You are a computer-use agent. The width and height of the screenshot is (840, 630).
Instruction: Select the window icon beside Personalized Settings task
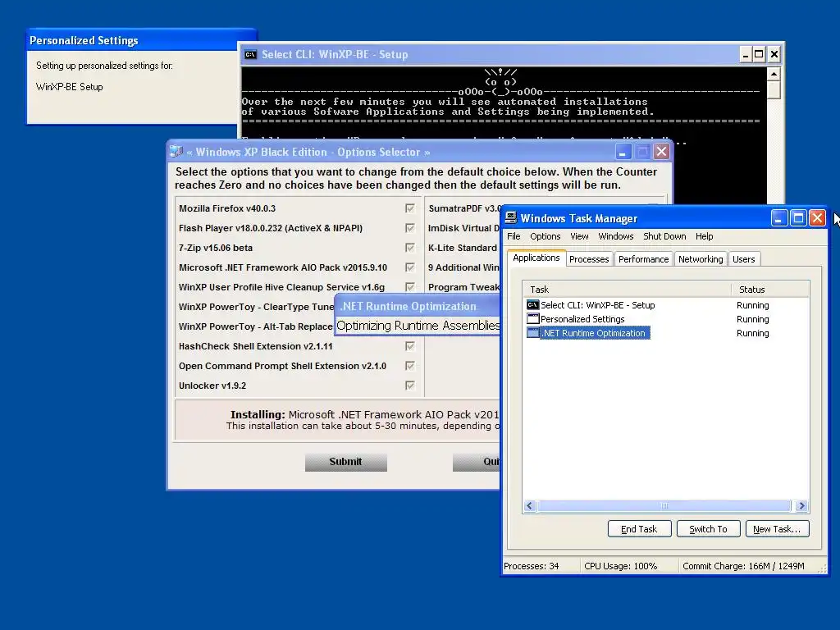(532, 319)
